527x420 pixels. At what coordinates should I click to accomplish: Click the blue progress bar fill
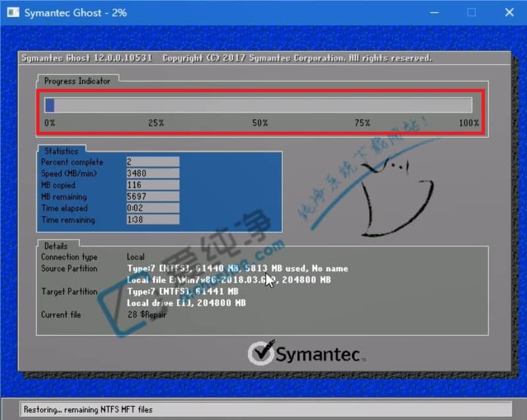(x=49, y=105)
